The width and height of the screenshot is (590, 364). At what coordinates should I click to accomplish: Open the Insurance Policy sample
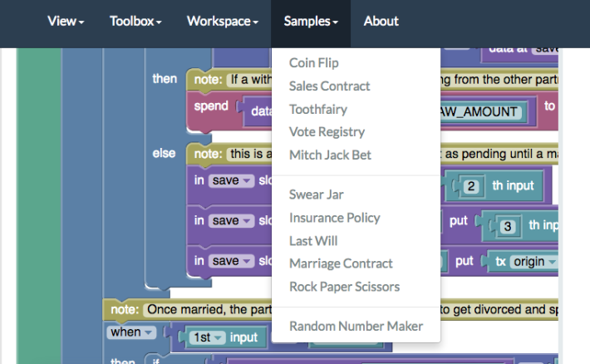click(x=335, y=218)
